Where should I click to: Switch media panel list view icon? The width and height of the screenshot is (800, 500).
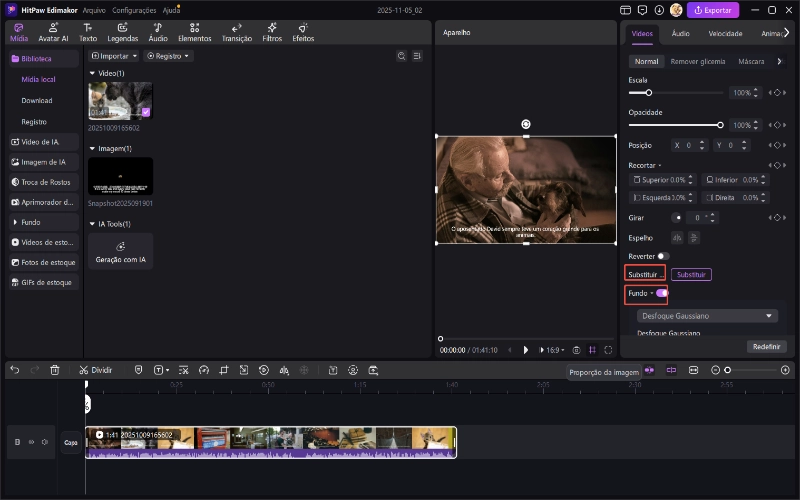click(x=417, y=56)
